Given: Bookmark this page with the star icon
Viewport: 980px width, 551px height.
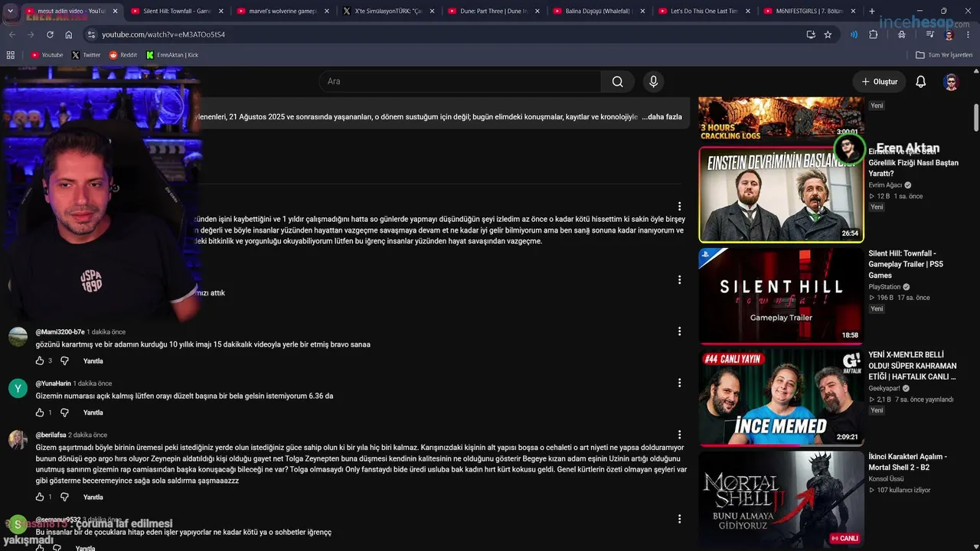Looking at the screenshot, I should coord(828,34).
